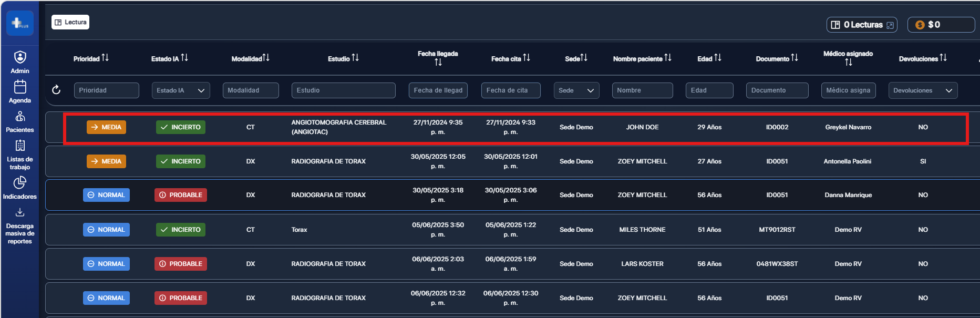This screenshot has height=318, width=980.
Task: Click the $0 balance button
Action: click(940, 25)
